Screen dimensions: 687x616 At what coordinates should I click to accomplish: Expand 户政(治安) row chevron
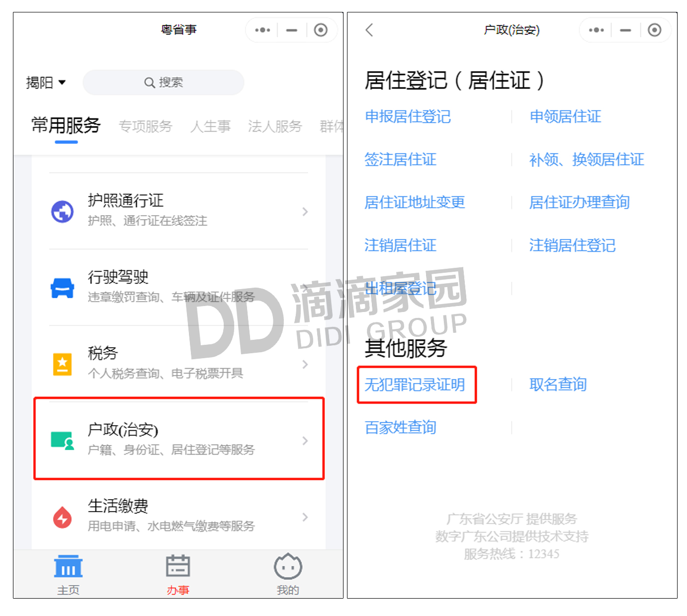(305, 441)
